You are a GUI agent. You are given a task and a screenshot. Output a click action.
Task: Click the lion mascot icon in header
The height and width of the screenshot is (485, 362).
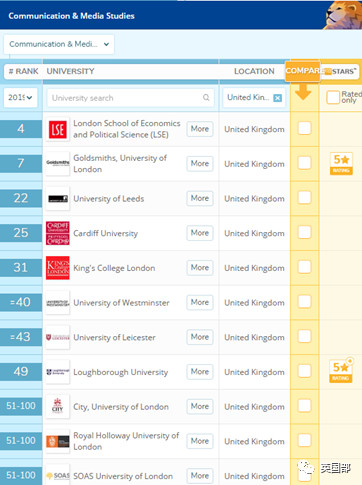(x=343, y=15)
